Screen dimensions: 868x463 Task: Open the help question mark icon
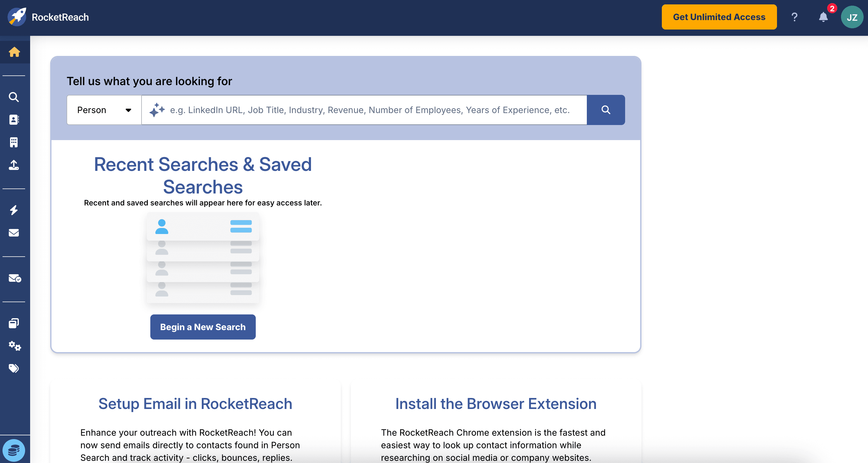click(795, 17)
